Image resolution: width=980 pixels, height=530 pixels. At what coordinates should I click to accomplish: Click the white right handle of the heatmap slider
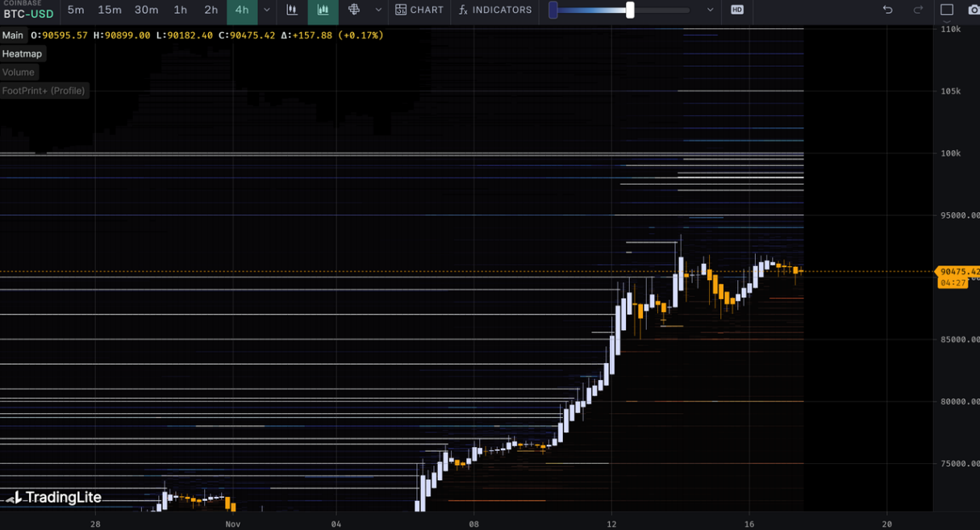(630, 10)
